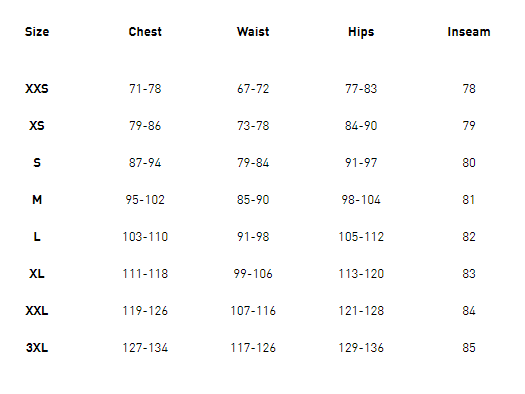Select the S size row label

point(37,163)
